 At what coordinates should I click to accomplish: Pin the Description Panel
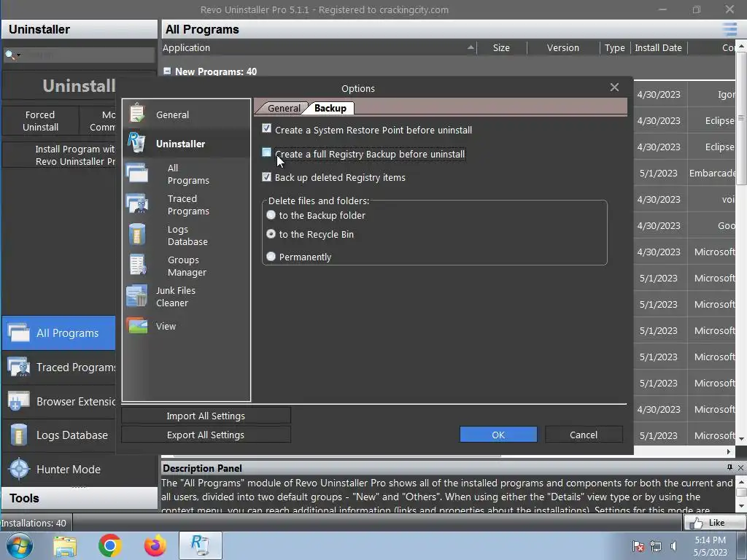[x=729, y=467]
